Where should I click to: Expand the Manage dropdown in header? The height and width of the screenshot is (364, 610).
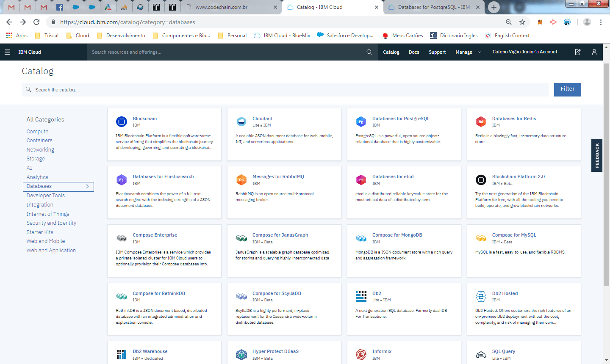pos(469,52)
